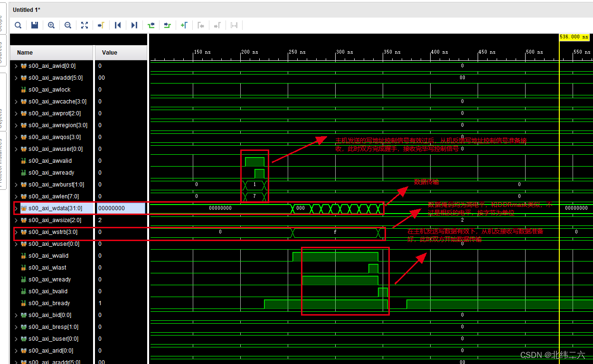593x364 pixels.
Task: Go to the last simulation time
Action: click(134, 25)
